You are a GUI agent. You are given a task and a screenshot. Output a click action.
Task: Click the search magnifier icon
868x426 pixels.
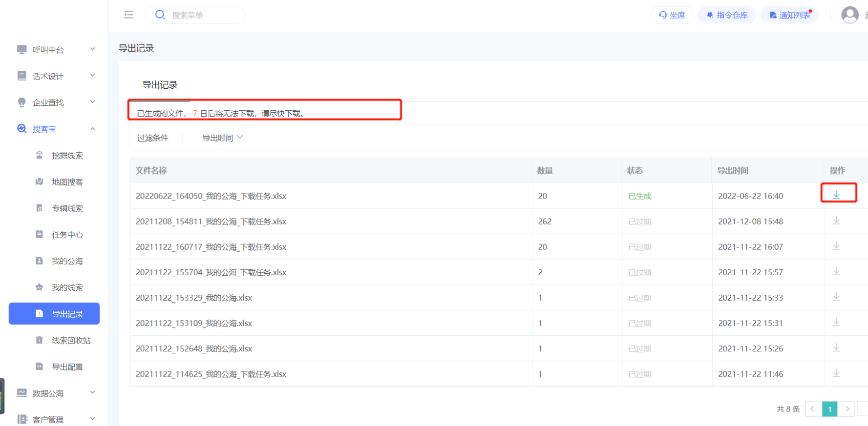pyautogui.click(x=160, y=15)
